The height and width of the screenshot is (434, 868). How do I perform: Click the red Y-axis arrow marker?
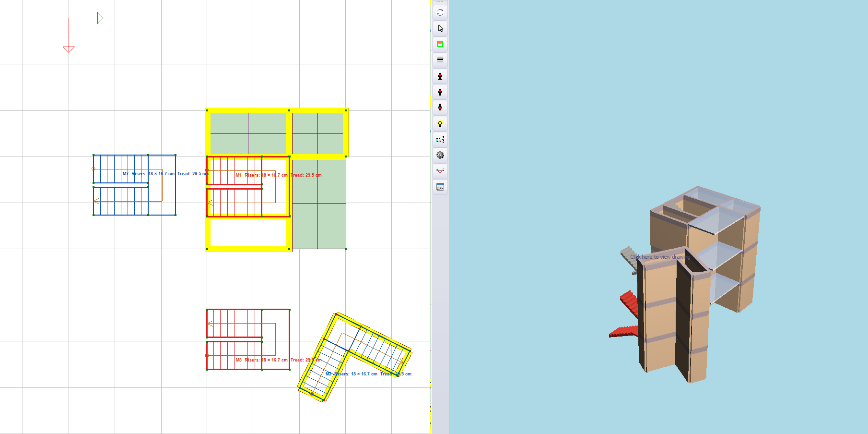click(69, 49)
